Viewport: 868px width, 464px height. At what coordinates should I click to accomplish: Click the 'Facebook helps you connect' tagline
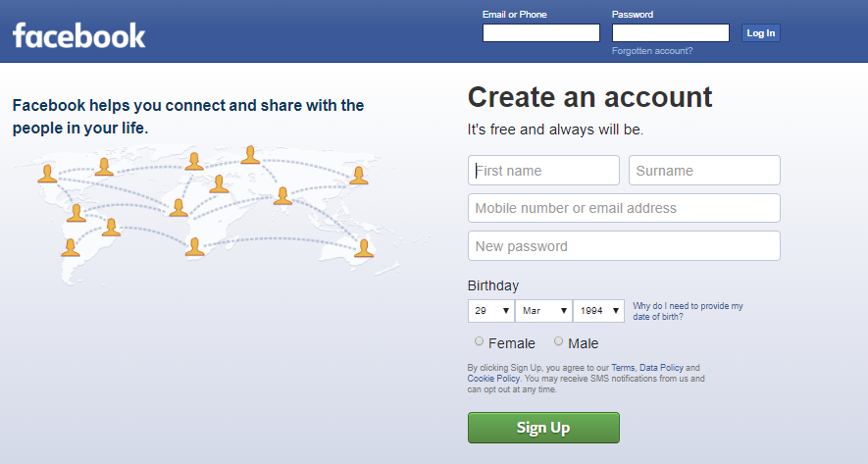pos(188,117)
